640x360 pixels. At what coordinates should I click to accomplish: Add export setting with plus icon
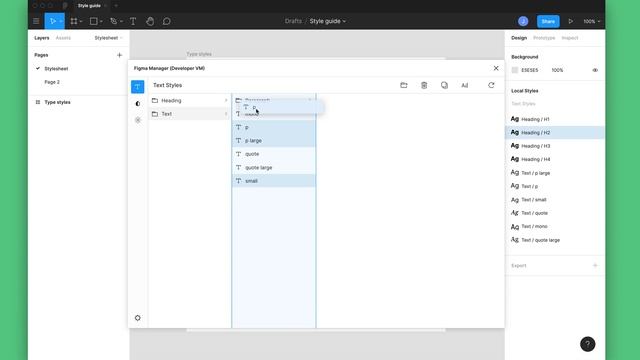595,265
